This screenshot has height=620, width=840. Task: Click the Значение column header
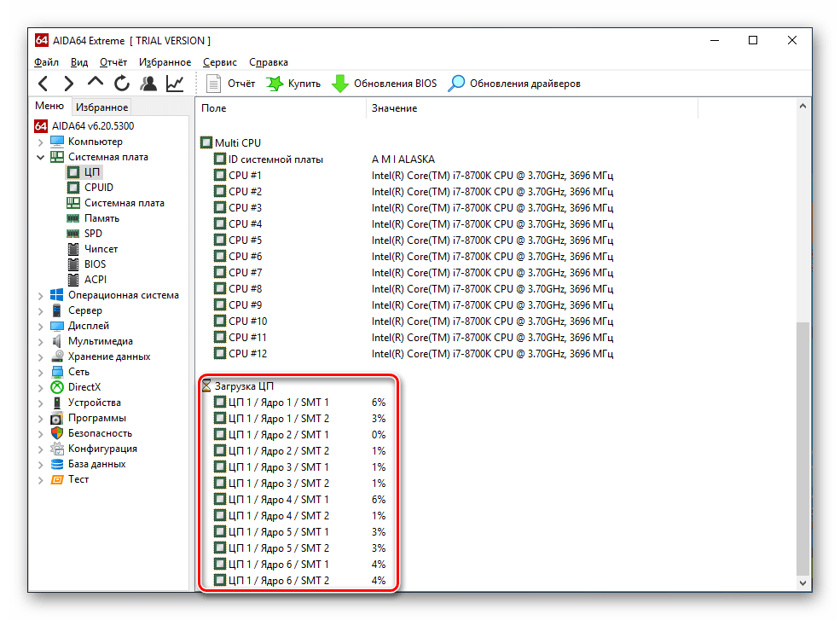tap(394, 108)
